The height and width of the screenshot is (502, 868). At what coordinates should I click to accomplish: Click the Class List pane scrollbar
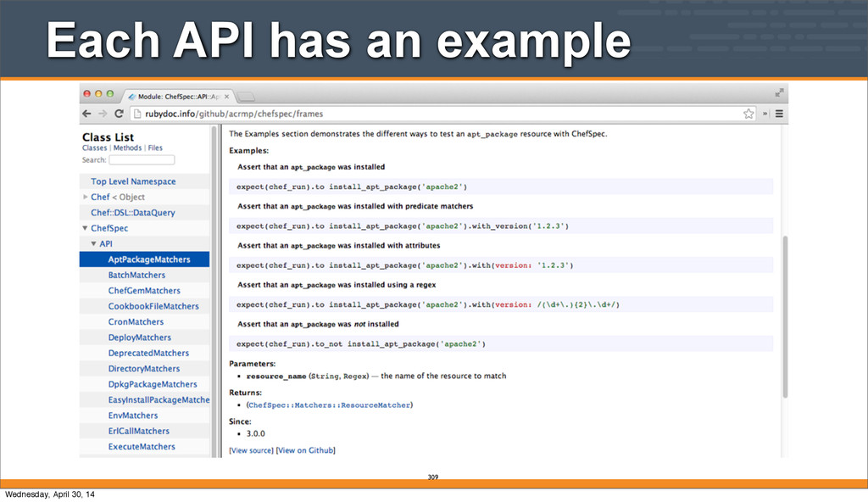[214, 290]
